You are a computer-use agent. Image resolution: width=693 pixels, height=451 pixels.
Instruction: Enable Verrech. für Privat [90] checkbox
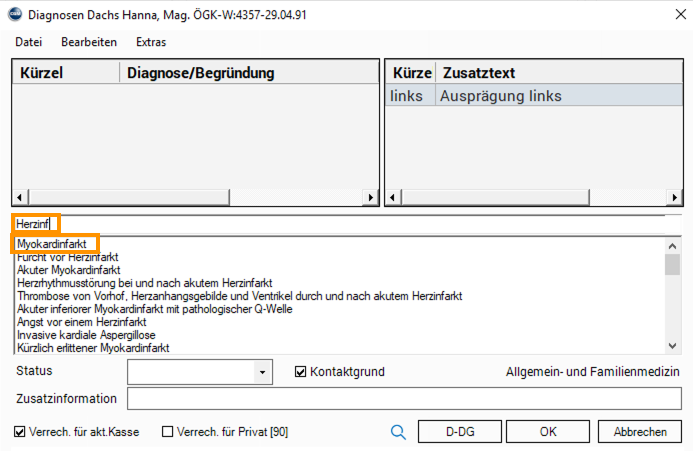coord(167,432)
